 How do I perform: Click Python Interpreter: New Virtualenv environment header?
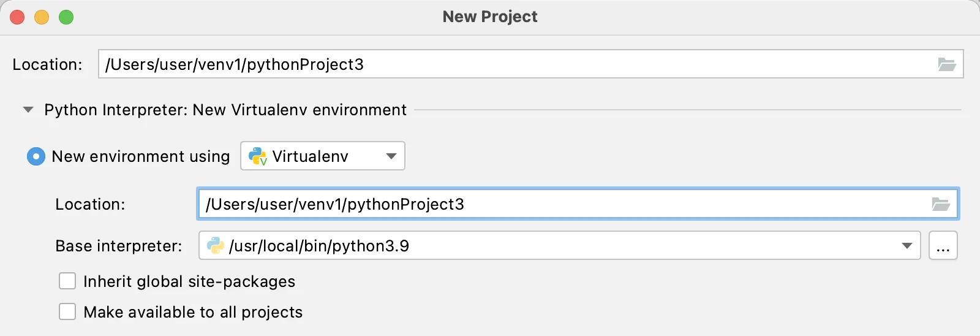click(225, 110)
